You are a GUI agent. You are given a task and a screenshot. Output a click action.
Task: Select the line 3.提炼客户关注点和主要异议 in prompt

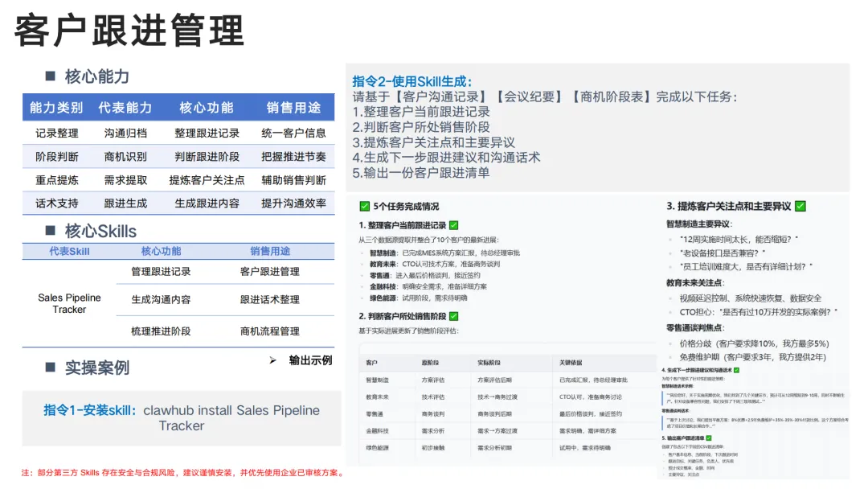[x=433, y=142]
